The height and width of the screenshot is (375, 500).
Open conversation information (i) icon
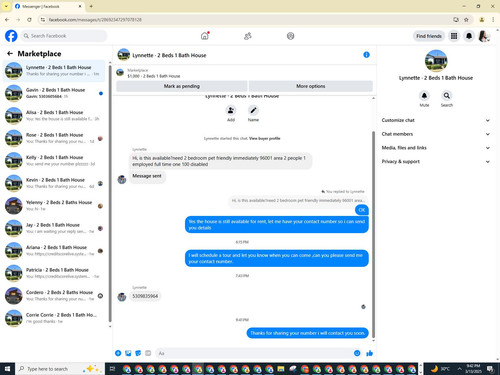tap(366, 55)
